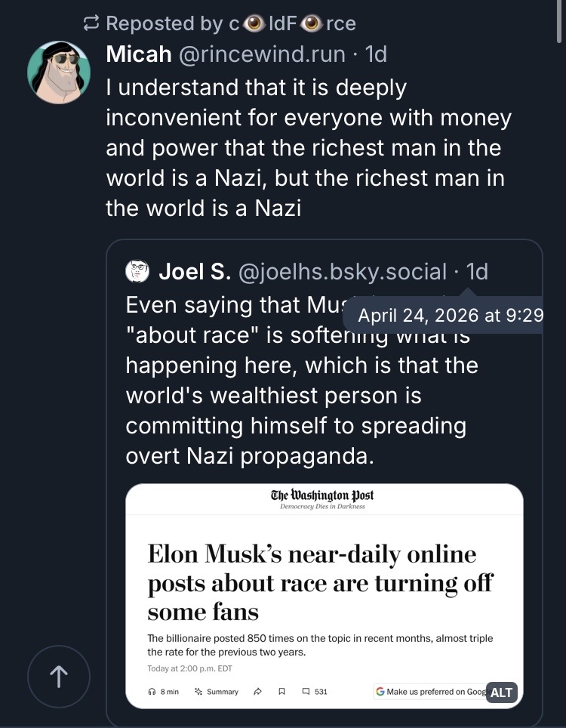Viewport: 566px width, 728px height.
Task: Click the sparkle Summary icon
Action: coord(199,691)
